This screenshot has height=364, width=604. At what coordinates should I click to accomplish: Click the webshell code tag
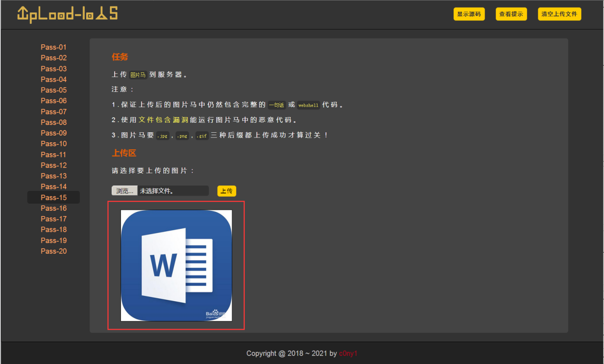pos(308,105)
